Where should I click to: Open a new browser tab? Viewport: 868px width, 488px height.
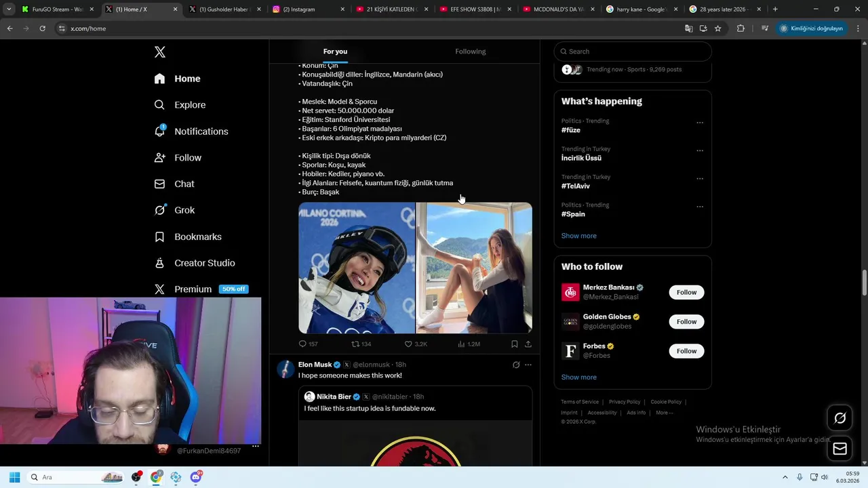[x=775, y=9]
